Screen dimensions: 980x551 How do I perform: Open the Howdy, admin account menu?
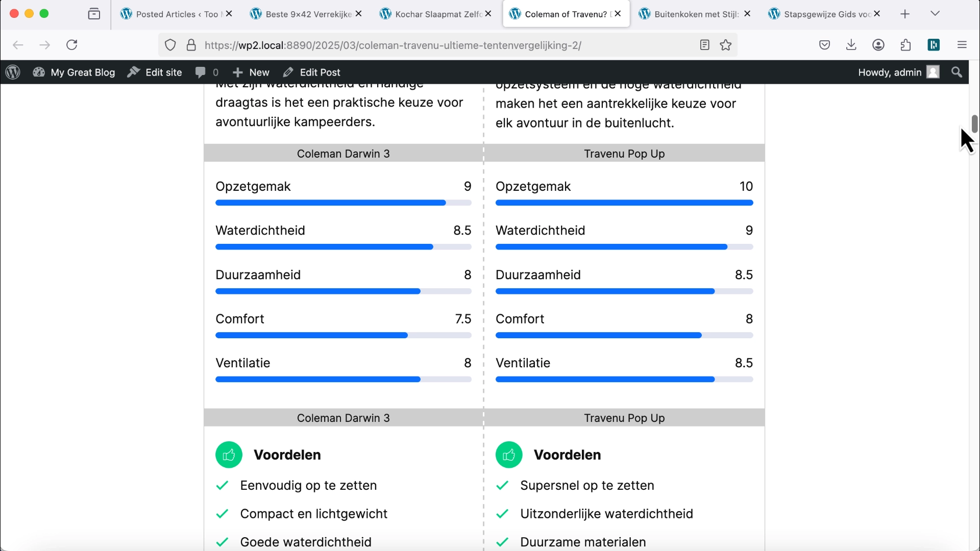(898, 72)
